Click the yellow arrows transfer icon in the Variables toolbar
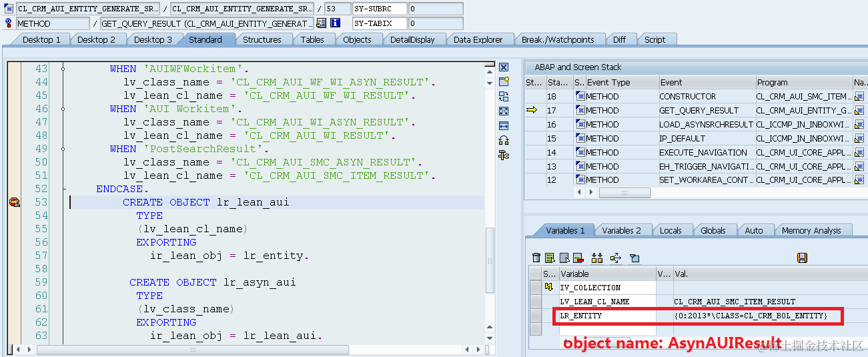868x357 pixels. pos(616,258)
